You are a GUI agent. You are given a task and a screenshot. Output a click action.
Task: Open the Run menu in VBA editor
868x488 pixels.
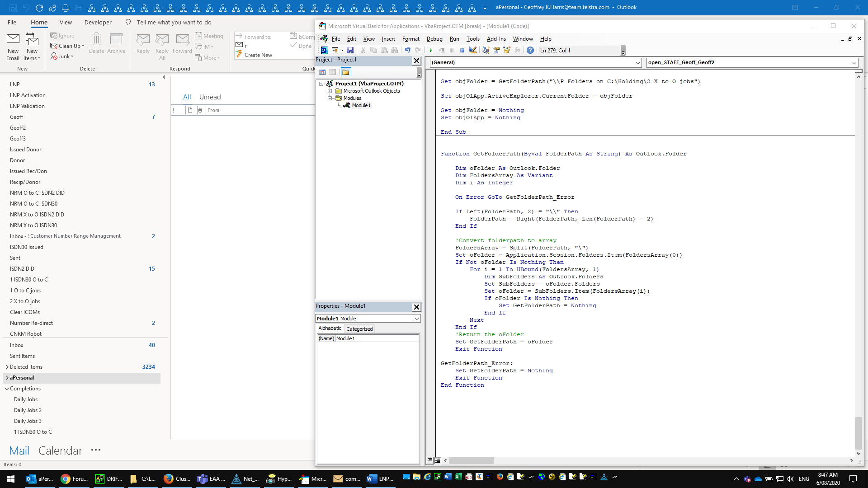click(x=454, y=39)
